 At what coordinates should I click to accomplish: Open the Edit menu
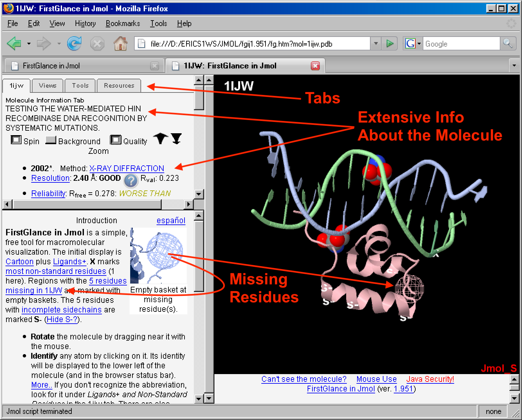click(34, 23)
